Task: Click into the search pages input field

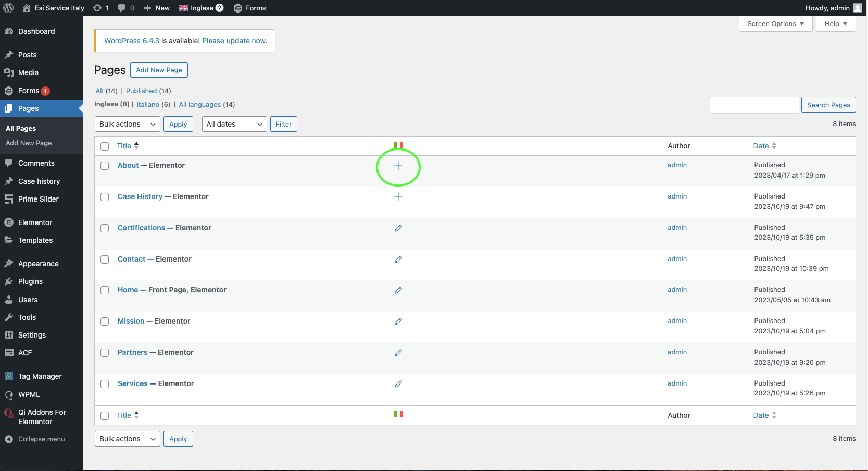Action: click(x=754, y=105)
